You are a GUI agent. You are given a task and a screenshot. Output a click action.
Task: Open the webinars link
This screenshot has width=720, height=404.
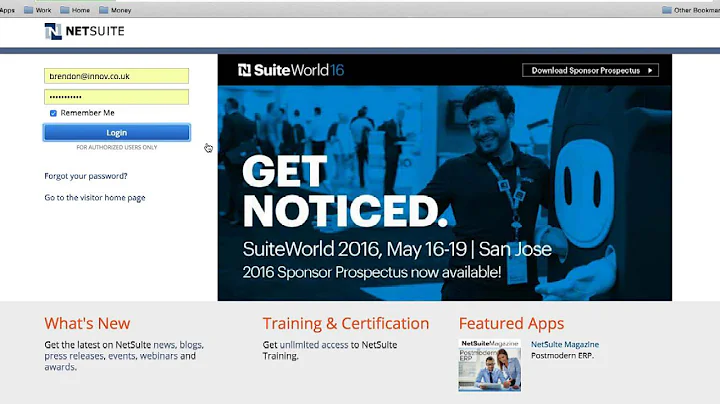158,356
